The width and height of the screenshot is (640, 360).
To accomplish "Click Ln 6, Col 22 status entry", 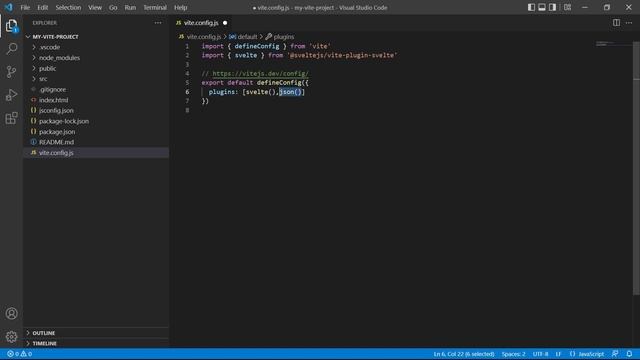I will point(464,354).
